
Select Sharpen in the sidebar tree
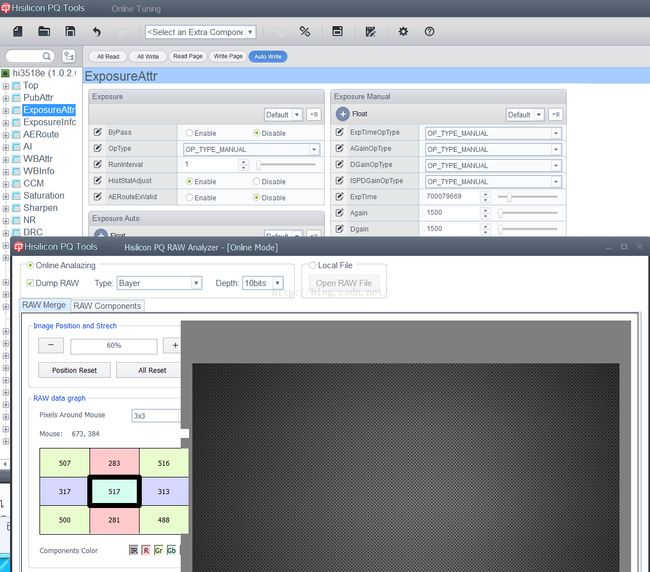(40, 208)
